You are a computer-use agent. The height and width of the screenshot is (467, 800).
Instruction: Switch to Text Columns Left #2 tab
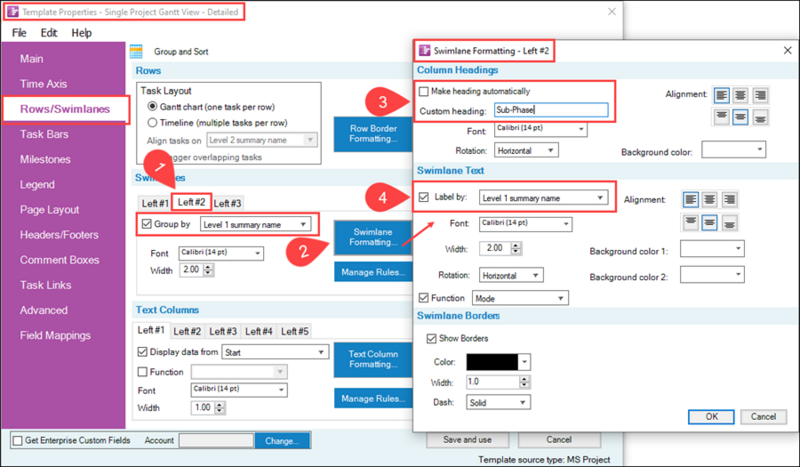[x=187, y=331]
